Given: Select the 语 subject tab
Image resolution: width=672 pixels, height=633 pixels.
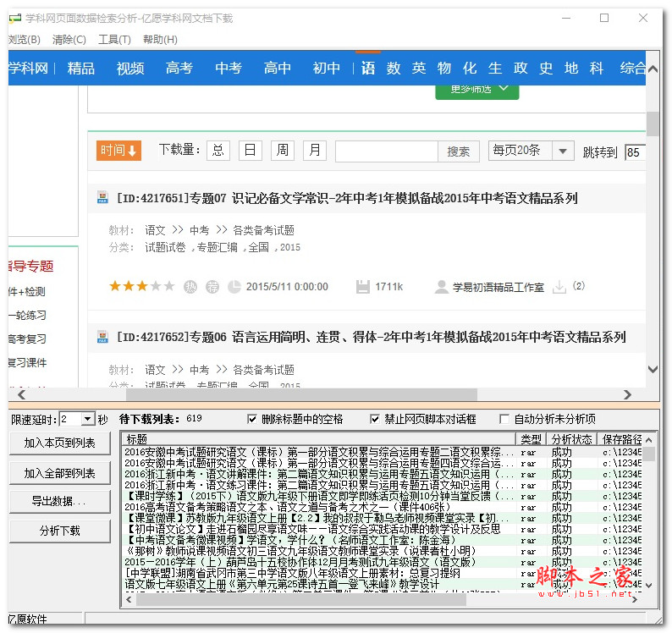Looking at the screenshot, I should [367, 69].
